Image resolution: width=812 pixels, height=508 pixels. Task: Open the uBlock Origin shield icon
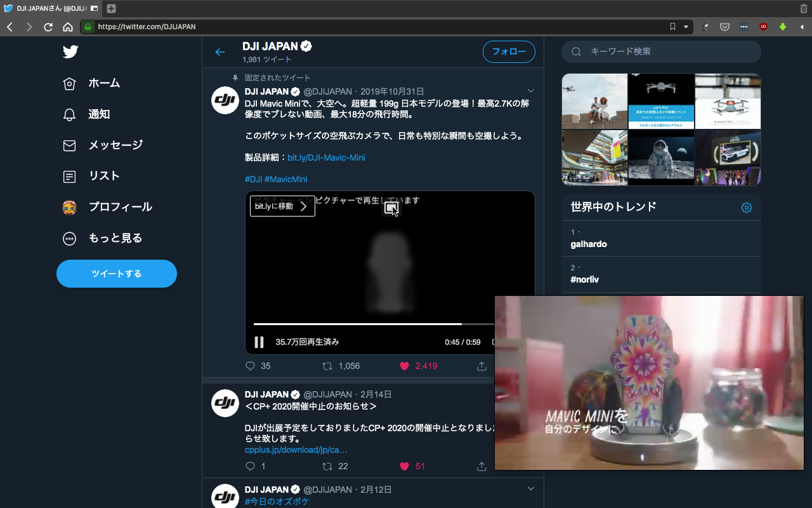click(763, 27)
